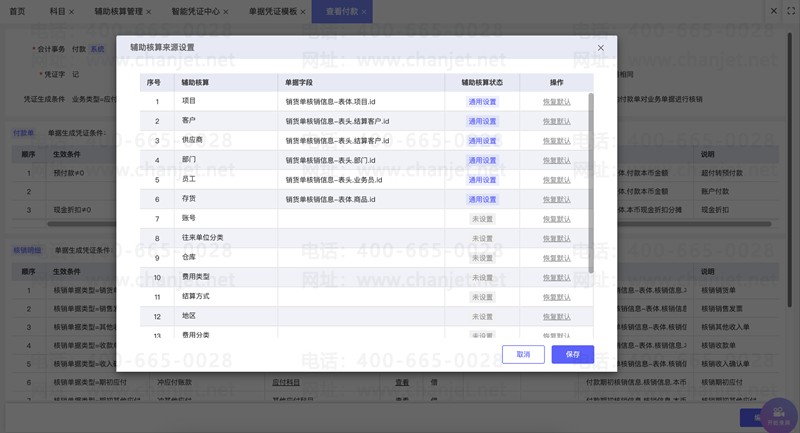The image size is (800, 433).
Task: Switch to the 智能凭证中心 tab
Action: tap(195, 11)
